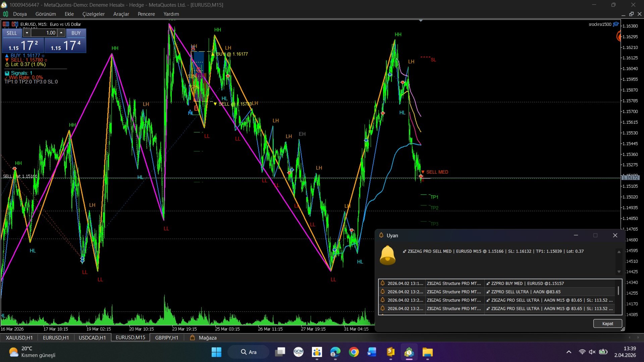The image size is (644, 362).
Task: Open the Araçlar menu
Action: click(x=121, y=14)
